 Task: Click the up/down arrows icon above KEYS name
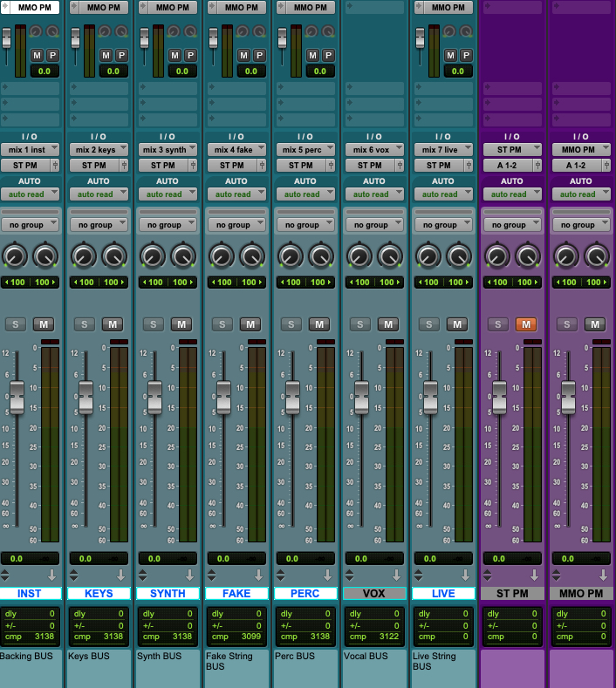click(73, 575)
